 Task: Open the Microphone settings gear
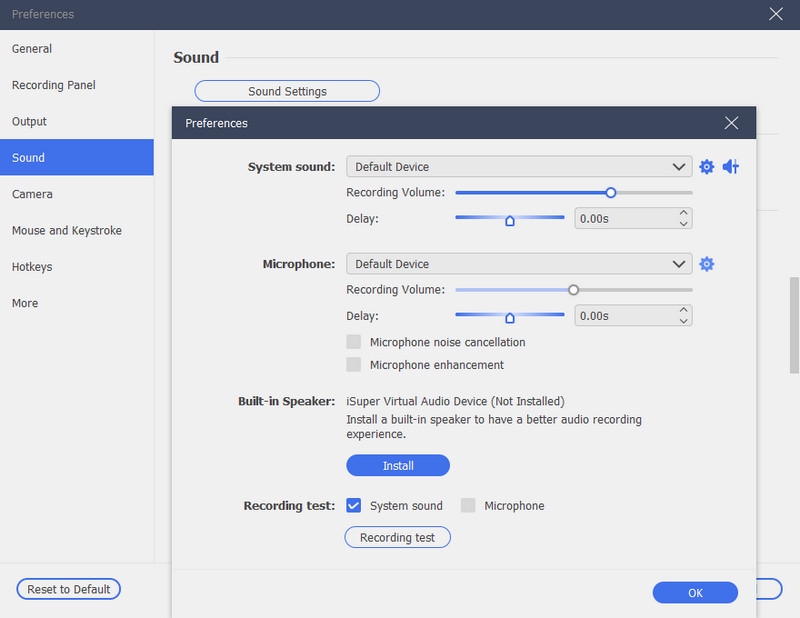pyautogui.click(x=707, y=263)
